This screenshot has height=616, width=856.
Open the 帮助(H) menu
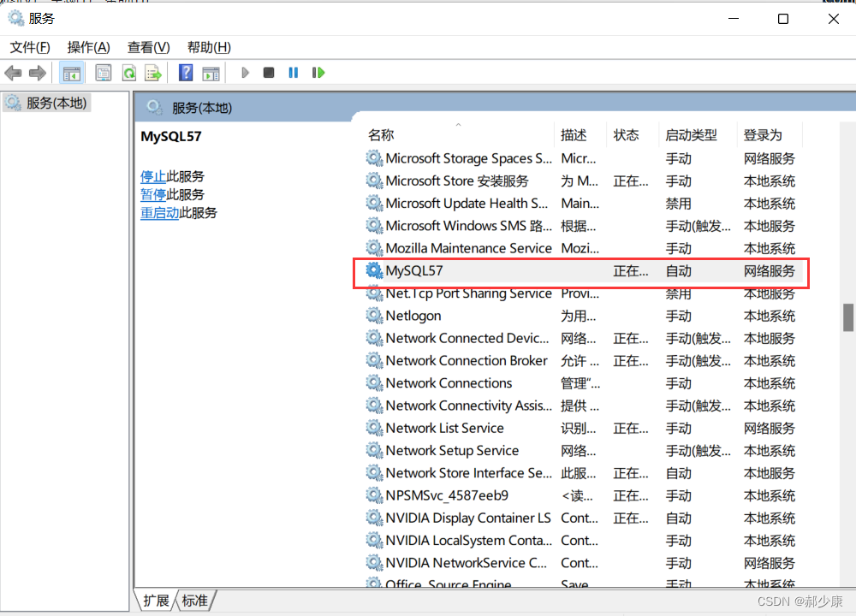pyautogui.click(x=209, y=47)
